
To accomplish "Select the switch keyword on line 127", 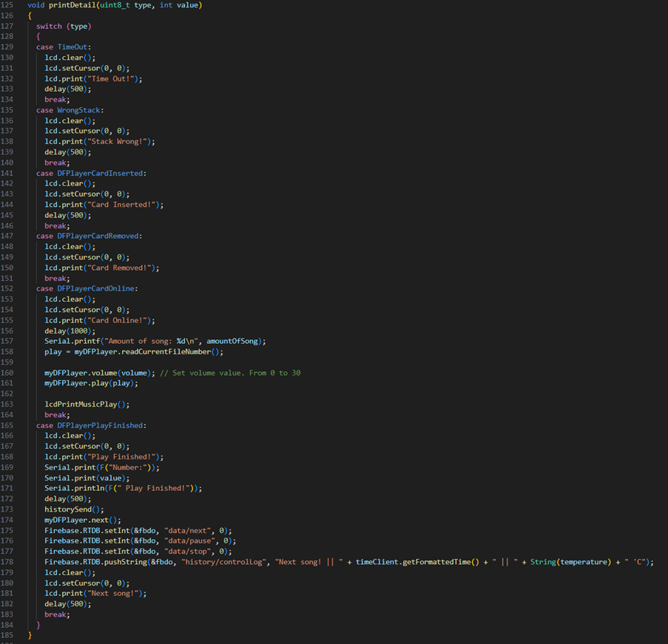I will pos(48,26).
